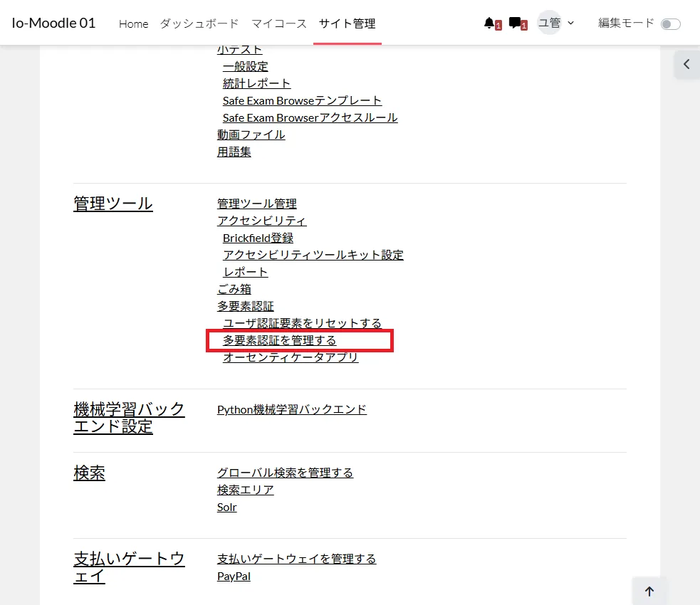Click the ユ管 user avatar

[549, 22]
